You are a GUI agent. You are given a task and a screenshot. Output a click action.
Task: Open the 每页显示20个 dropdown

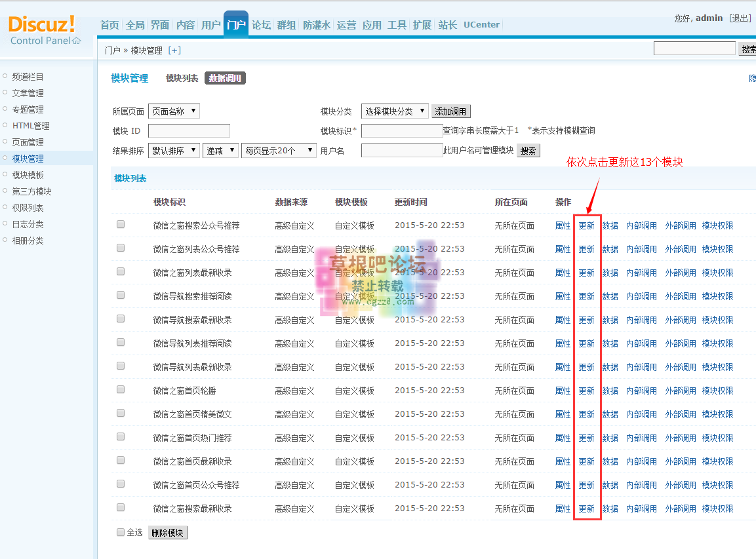click(x=279, y=150)
